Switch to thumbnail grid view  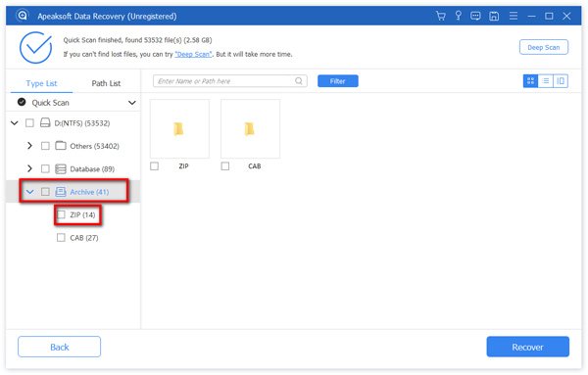point(530,81)
